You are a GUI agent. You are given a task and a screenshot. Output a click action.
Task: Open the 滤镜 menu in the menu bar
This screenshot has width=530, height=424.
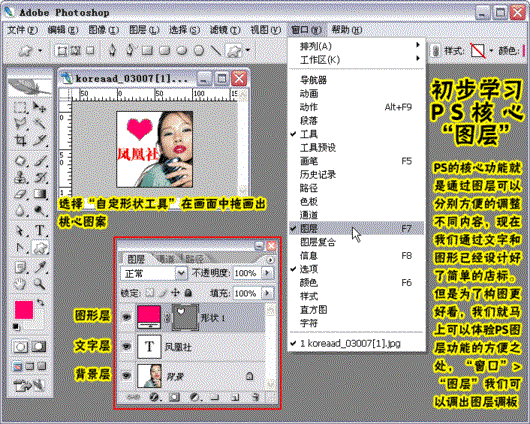tap(225, 30)
